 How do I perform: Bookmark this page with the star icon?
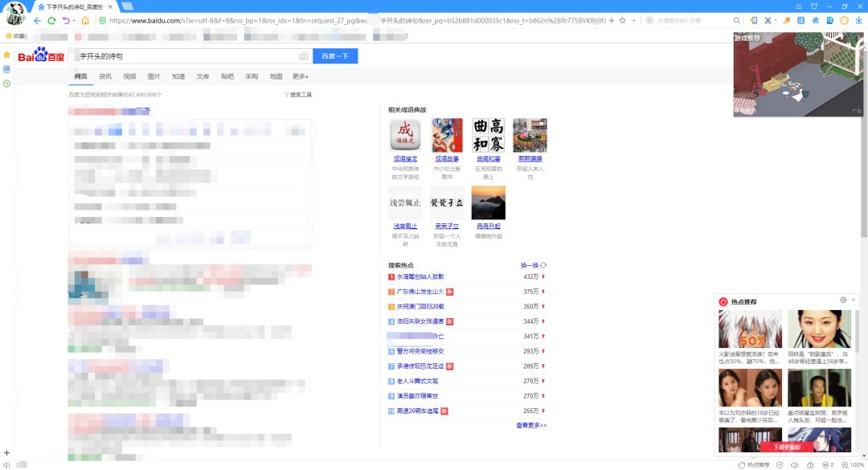coord(623,20)
